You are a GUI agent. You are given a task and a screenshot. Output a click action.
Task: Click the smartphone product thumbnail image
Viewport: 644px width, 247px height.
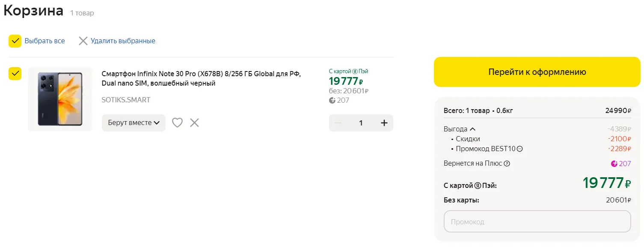(x=60, y=99)
